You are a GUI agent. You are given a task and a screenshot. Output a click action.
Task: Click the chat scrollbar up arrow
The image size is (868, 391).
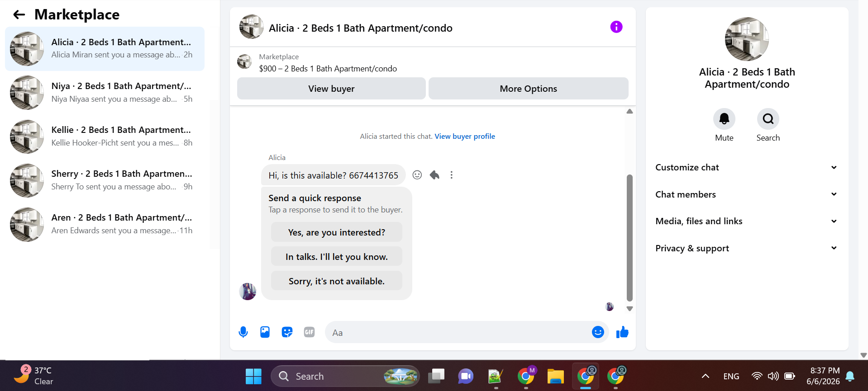[x=629, y=111]
